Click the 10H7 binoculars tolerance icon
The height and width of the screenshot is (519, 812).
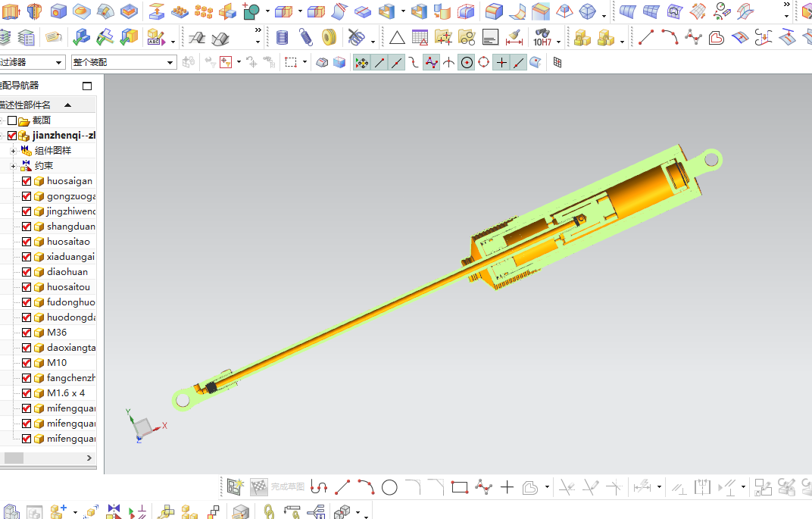[x=542, y=37]
